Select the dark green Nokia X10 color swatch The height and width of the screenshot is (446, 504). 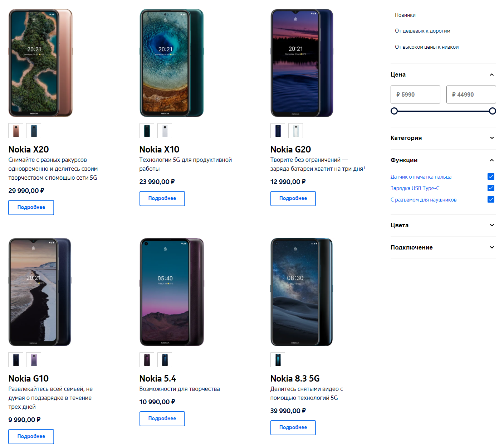[147, 131]
